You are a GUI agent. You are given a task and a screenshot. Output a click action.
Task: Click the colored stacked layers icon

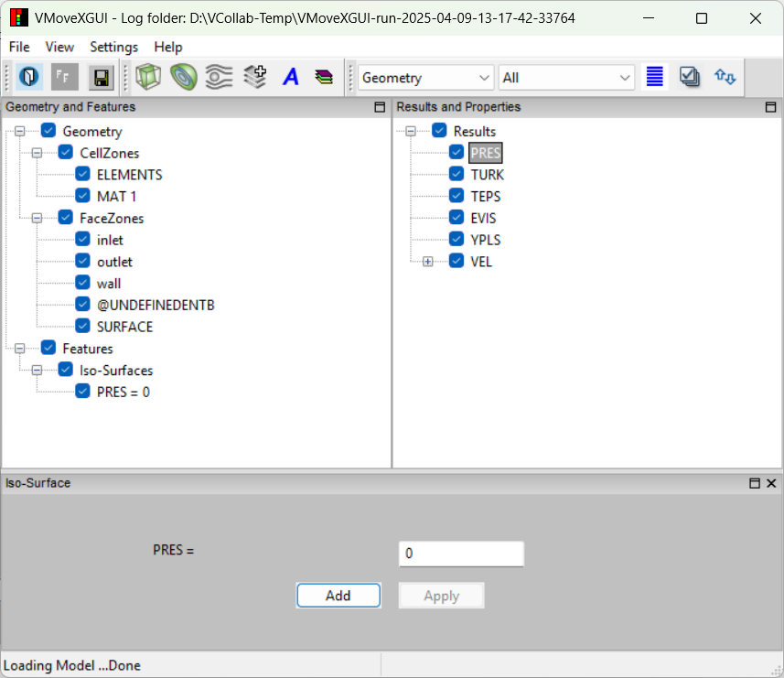[x=325, y=78]
